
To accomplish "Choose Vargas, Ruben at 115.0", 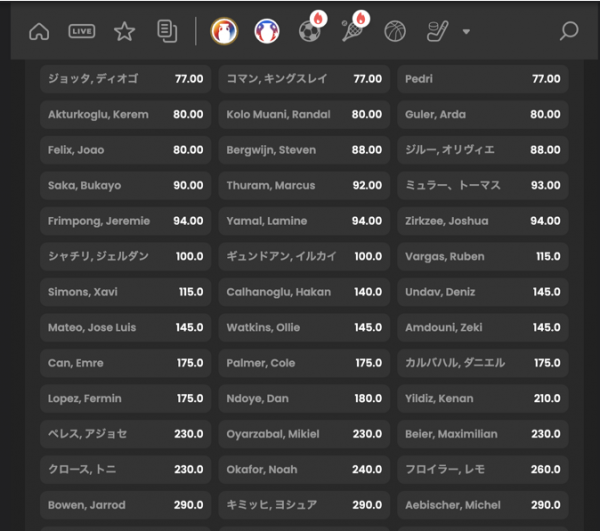I will pos(483,256).
